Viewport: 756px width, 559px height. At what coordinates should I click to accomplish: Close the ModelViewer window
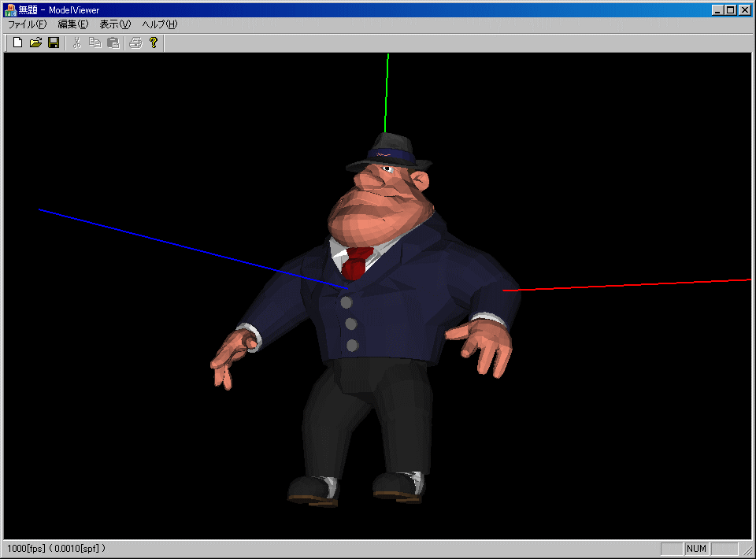pos(745,9)
